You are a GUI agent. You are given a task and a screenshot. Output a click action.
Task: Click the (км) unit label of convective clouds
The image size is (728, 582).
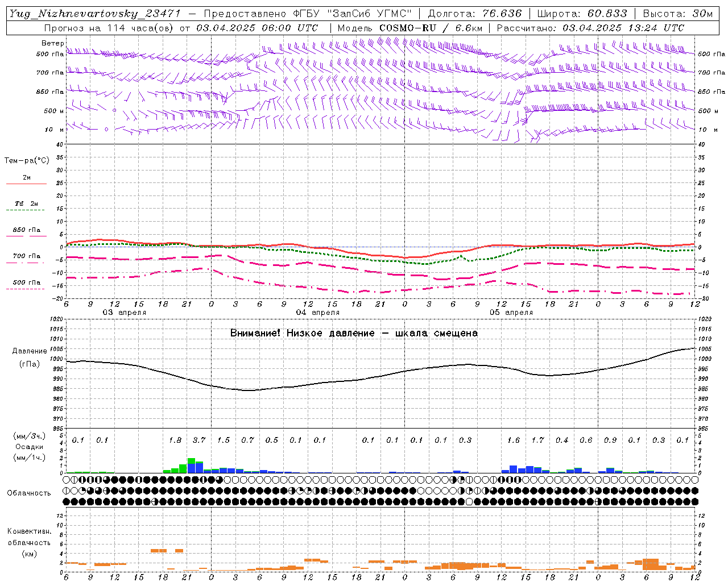[29, 554]
